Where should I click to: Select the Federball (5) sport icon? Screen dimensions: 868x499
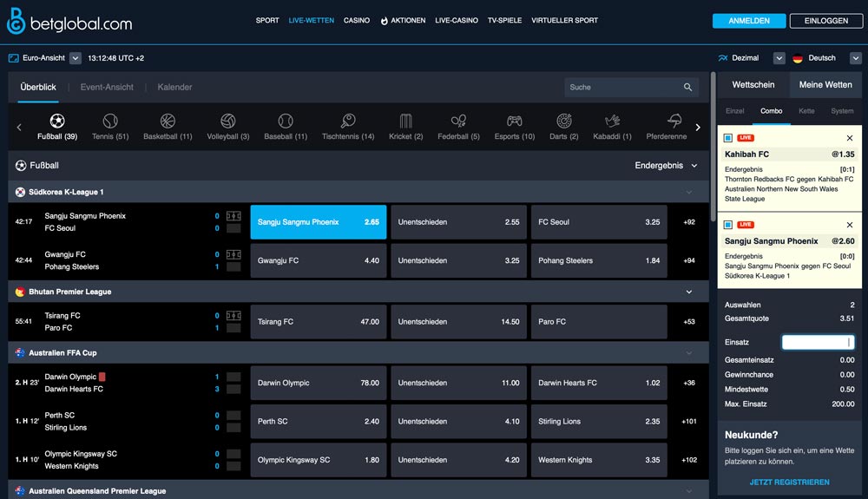[458, 121]
